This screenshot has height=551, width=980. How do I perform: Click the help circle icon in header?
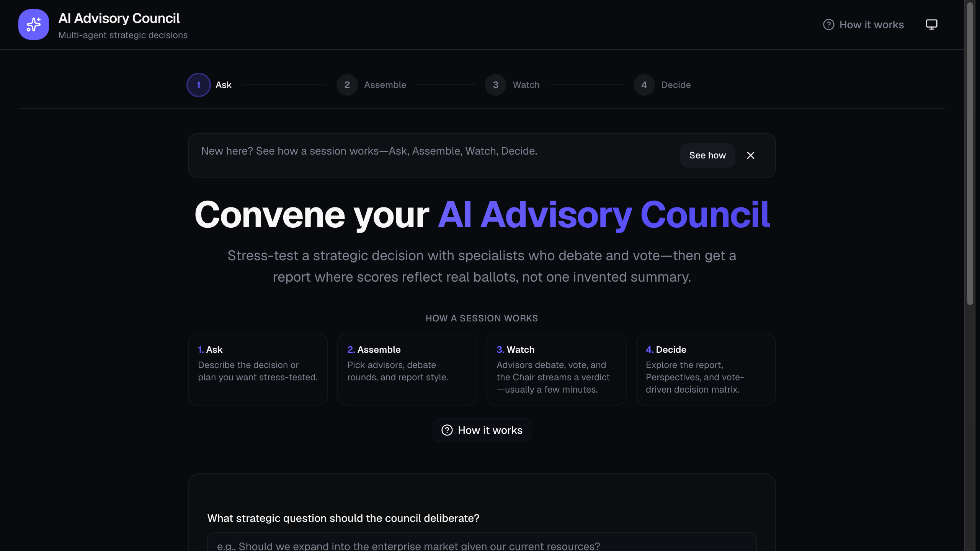[x=828, y=24]
